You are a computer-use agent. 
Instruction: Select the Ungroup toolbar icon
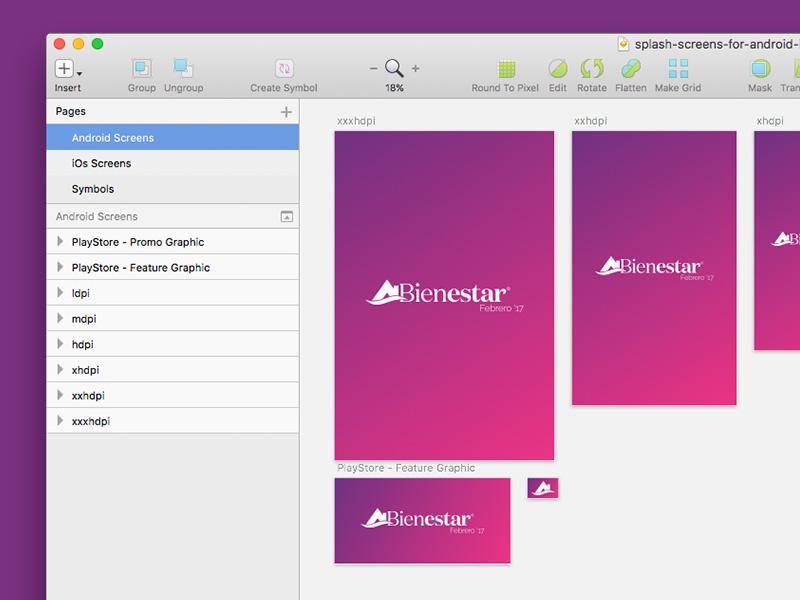tap(183, 70)
